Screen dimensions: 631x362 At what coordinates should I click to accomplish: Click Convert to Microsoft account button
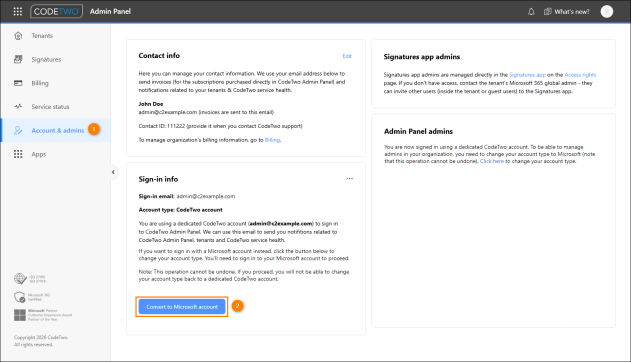181,307
